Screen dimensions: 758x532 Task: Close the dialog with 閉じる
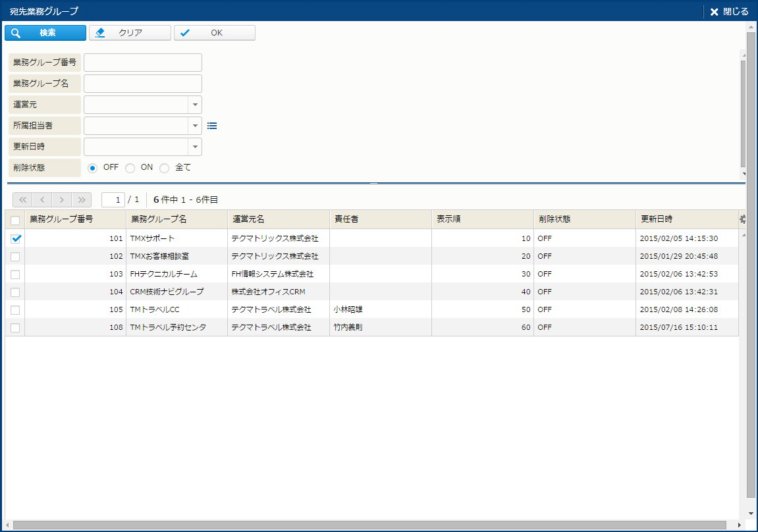729,11
